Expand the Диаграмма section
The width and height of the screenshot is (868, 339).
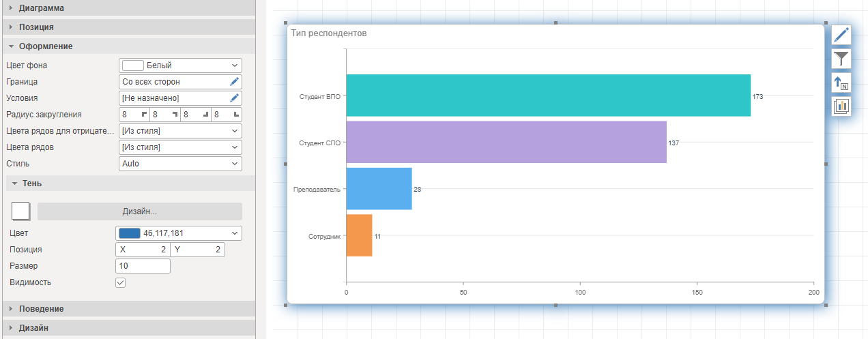coord(41,8)
